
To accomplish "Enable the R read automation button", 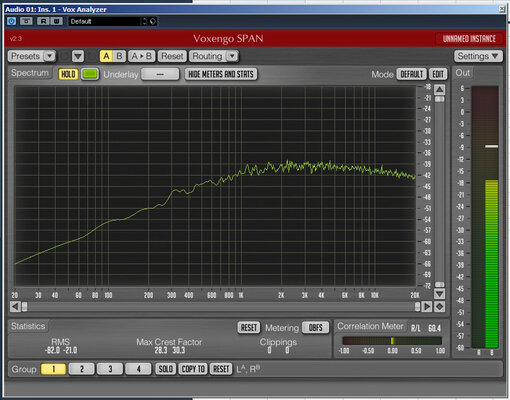I will click(x=43, y=21).
